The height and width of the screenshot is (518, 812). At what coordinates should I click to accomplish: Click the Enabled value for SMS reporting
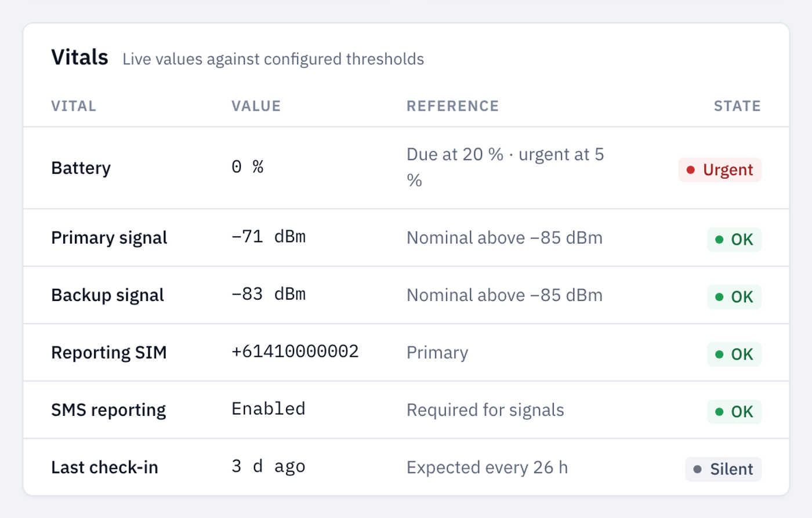click(269, 409)
